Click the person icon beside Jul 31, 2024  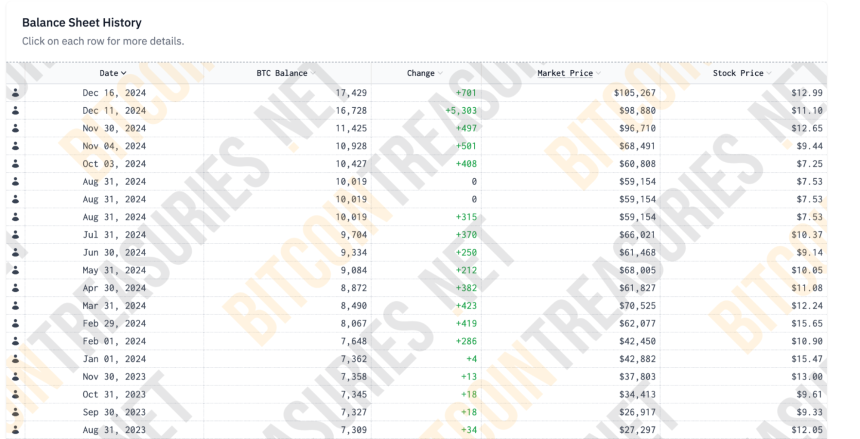click(x=15, y=235)
